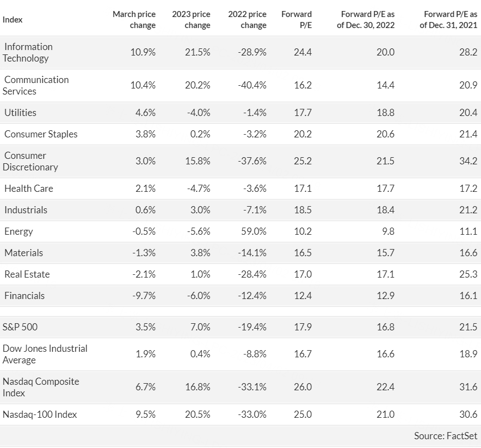
Task: Select the S&P 500 row label
Action: click(x=20, y=327)
